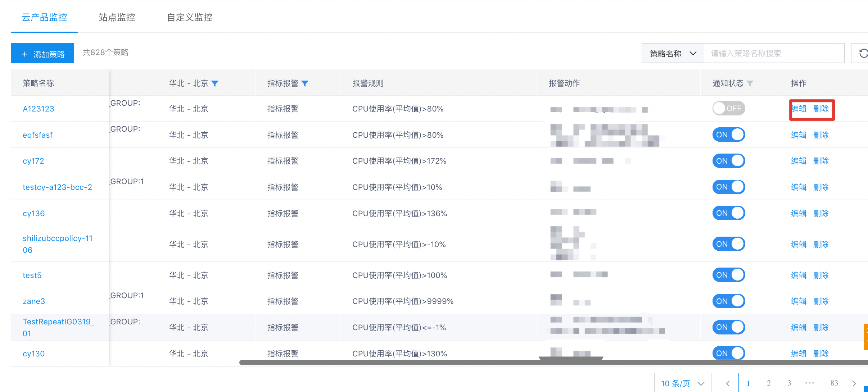Disable notification for zane3

[x=729, y=301]
